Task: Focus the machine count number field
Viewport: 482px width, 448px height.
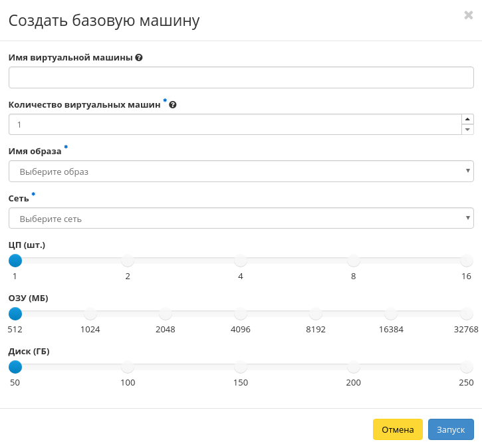Action: [x=234, y=124]
